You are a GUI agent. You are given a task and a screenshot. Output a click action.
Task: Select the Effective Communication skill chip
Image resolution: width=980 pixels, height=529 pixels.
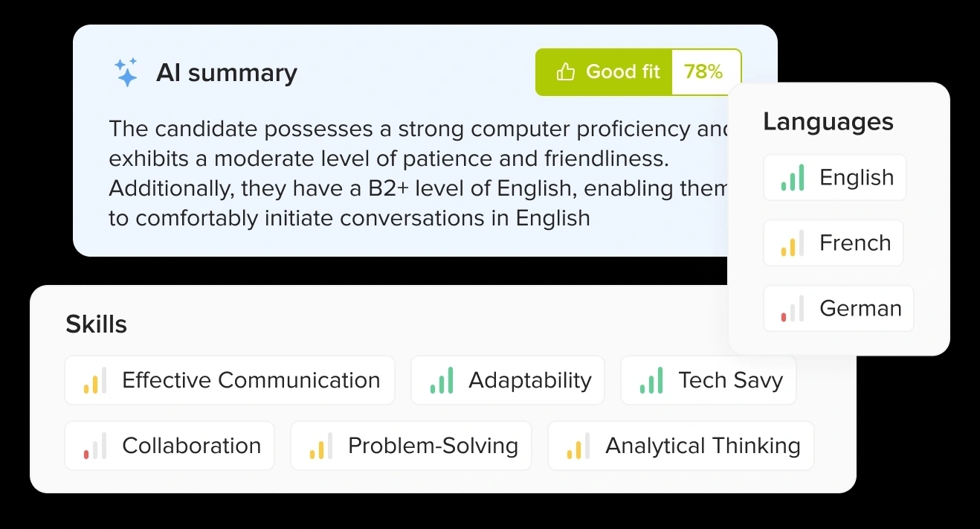(229, 380)
